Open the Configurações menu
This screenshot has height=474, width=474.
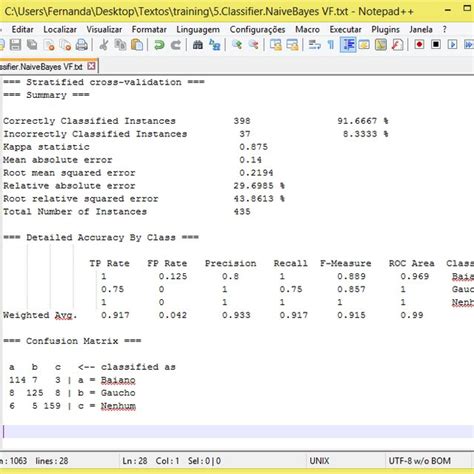(257, 30)
